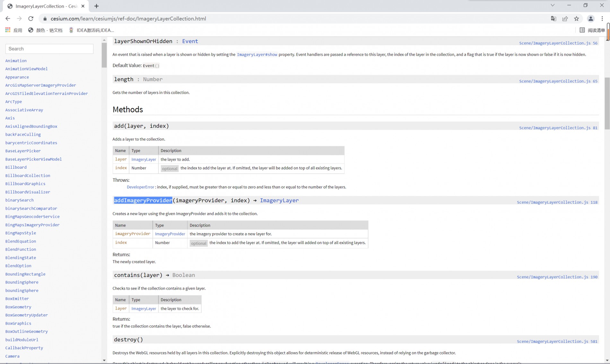610x364 pixels.
Task: Click the sidebar scrollbar thumb
Action: pos(104,55)
